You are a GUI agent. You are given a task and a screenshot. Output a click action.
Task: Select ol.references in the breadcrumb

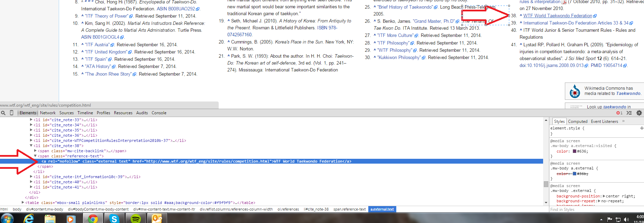(x=288, y=209)
